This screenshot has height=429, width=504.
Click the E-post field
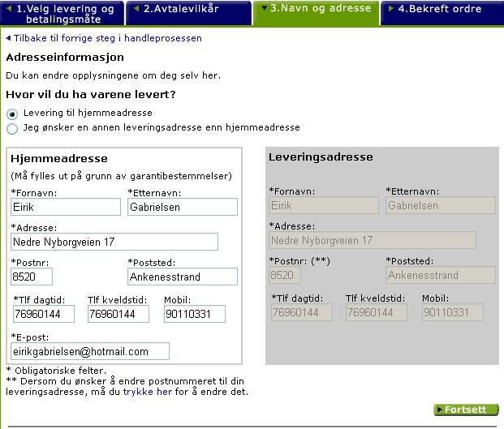pos(90,351)
